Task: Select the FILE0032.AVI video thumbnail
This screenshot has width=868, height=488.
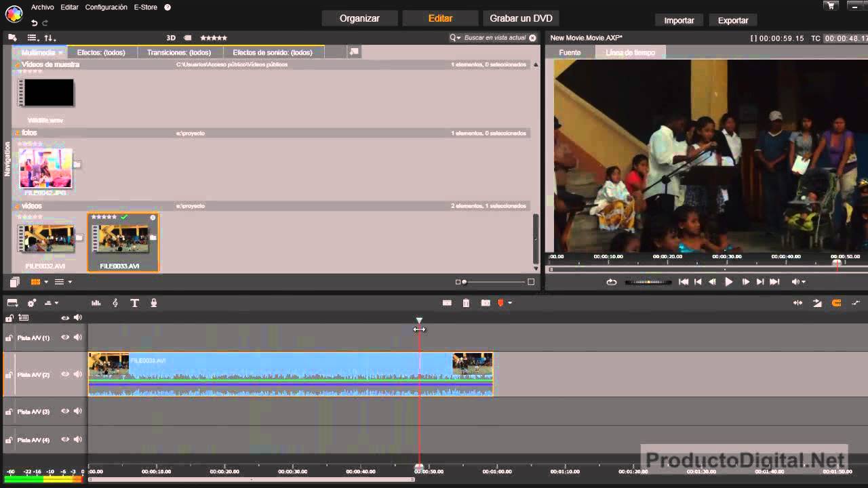Action: tap(46, 241)
